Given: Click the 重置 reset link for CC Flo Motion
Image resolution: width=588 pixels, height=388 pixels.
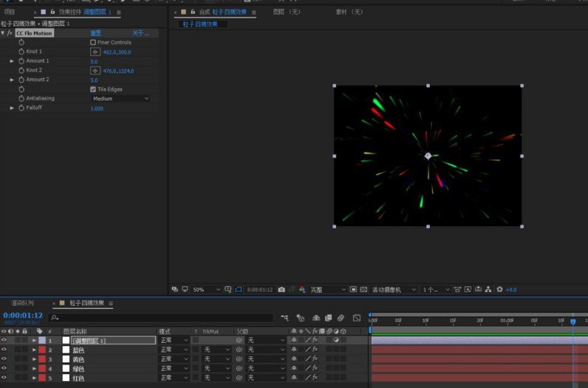Looking at the screenshot, I should point(95,33).
